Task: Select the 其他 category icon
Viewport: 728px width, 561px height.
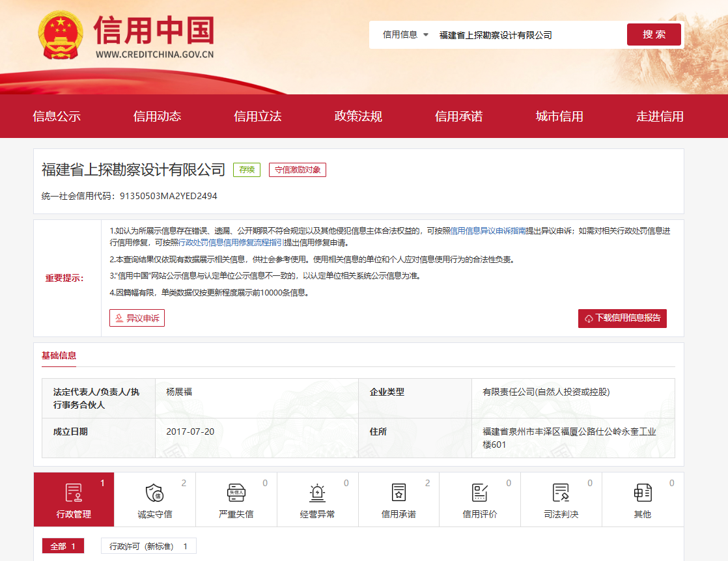Action: point(642,493)
